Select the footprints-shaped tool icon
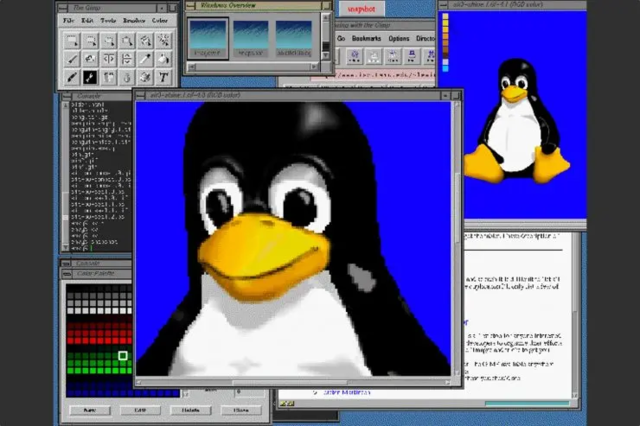Screen dimensions: 640x426 109,77
